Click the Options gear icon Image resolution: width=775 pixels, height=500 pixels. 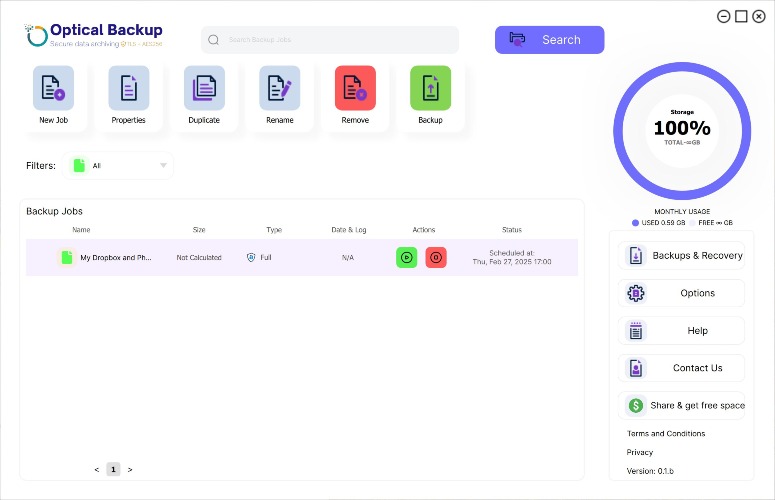tap(636, 293)
